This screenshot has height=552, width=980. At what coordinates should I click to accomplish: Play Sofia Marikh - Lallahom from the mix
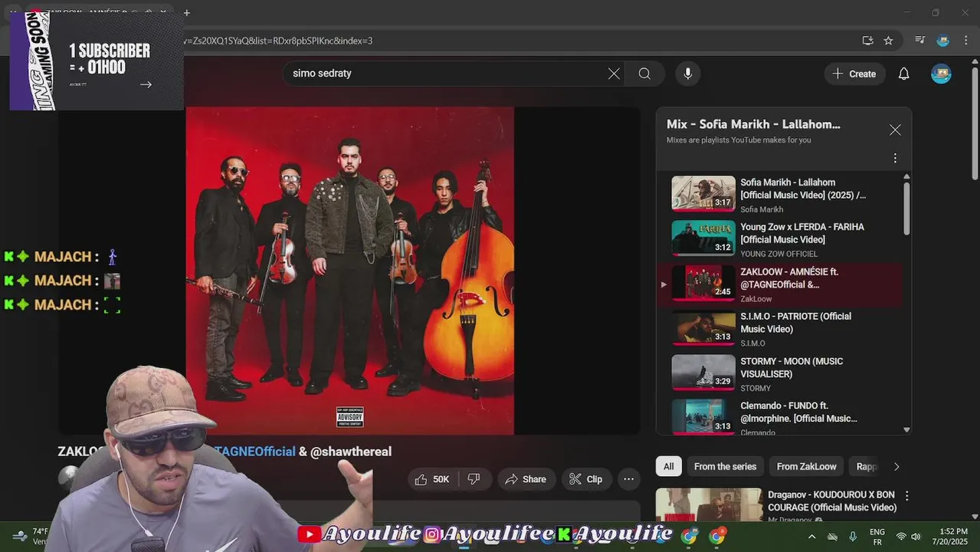[x=703, y=194]
